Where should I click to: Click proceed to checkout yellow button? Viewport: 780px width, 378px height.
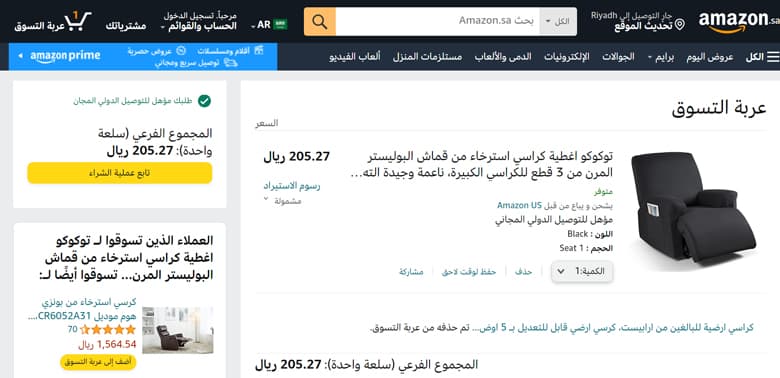coord(120,173)
